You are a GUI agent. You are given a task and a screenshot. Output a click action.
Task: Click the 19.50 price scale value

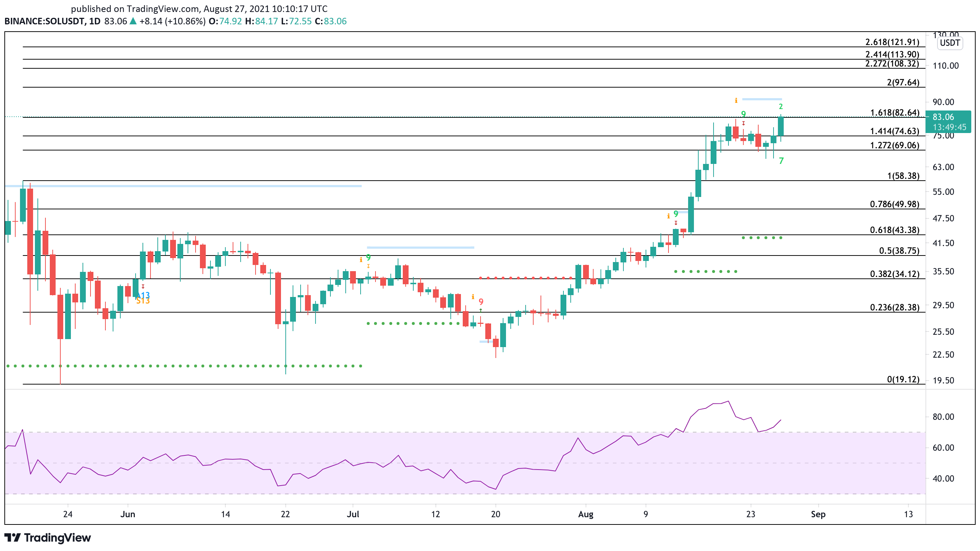point(943,380)
